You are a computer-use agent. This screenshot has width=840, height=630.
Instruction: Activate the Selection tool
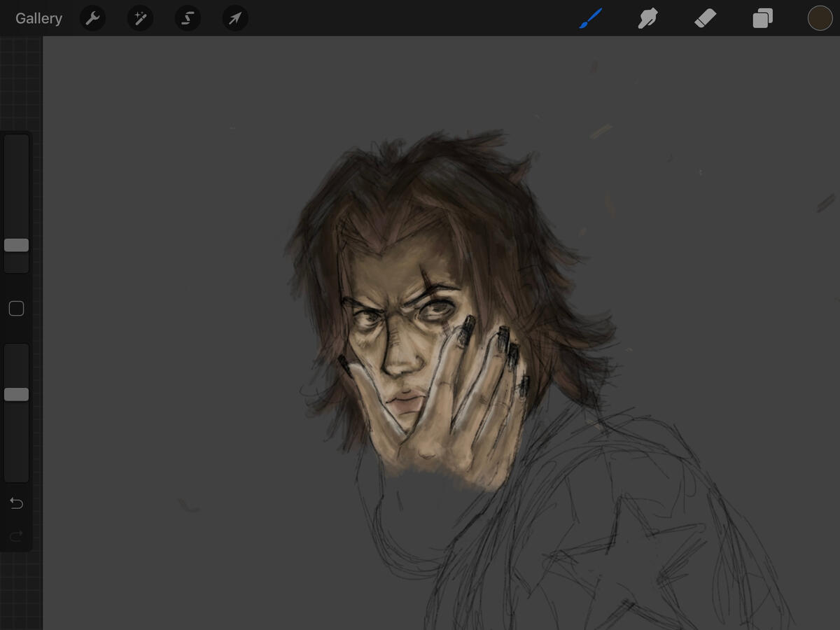[188, 18]
